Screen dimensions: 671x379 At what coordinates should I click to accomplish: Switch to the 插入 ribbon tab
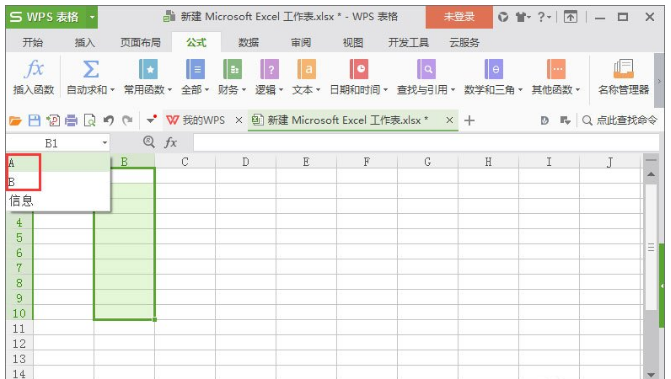[x=85, y=42]
